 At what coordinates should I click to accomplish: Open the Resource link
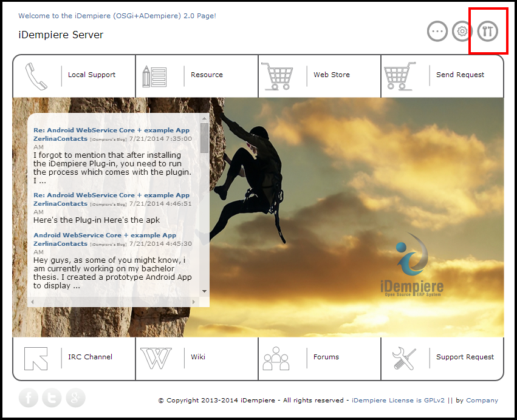pyautogui.click(x=207, y=75)
